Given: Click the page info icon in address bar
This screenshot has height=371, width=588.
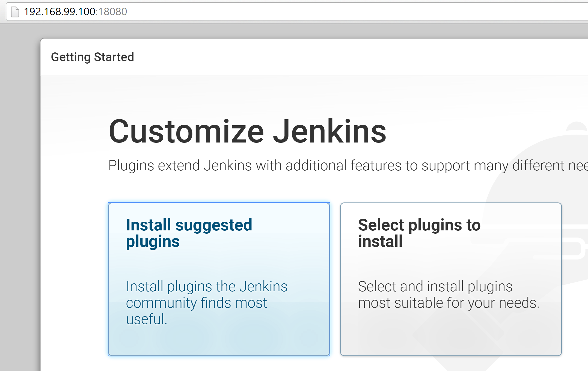Looking at the screenshot, I should (15, 12).
